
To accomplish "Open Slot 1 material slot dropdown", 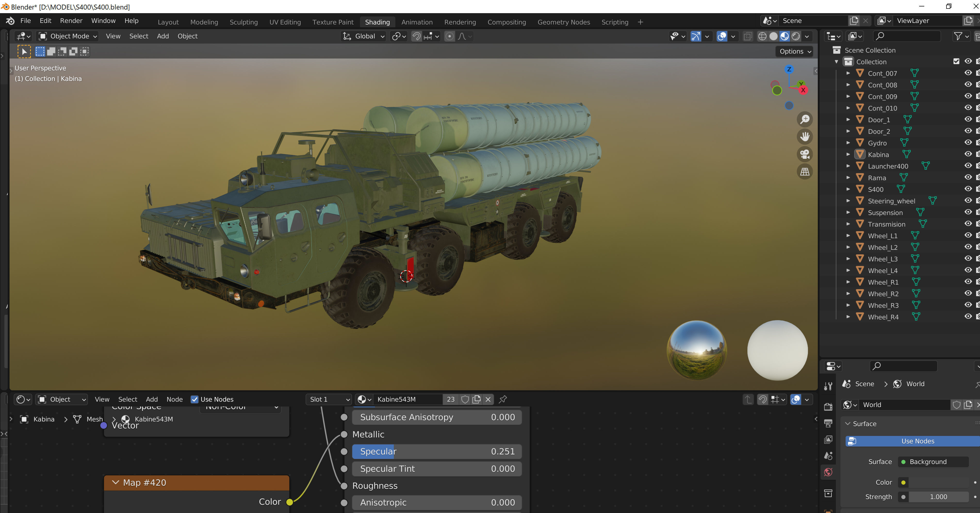I will [x=329, y=399].
